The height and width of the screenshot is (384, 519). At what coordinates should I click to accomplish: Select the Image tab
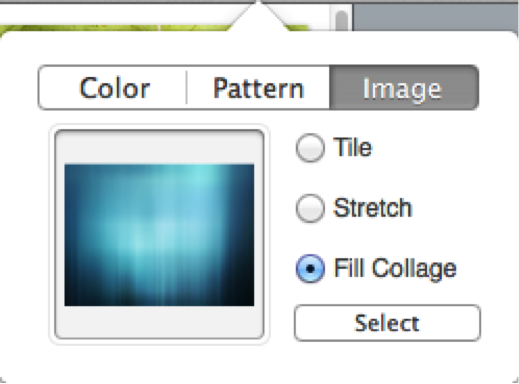point(404,88)
